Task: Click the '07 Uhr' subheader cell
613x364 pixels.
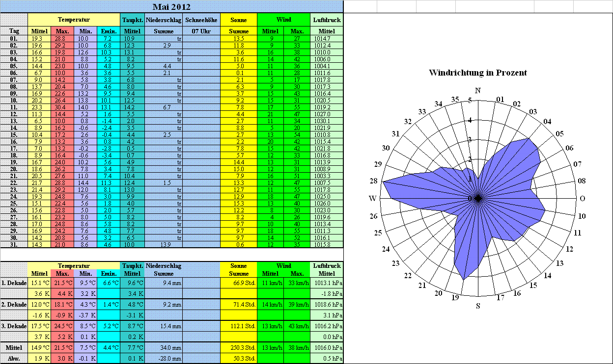Action: pos(201,31)
